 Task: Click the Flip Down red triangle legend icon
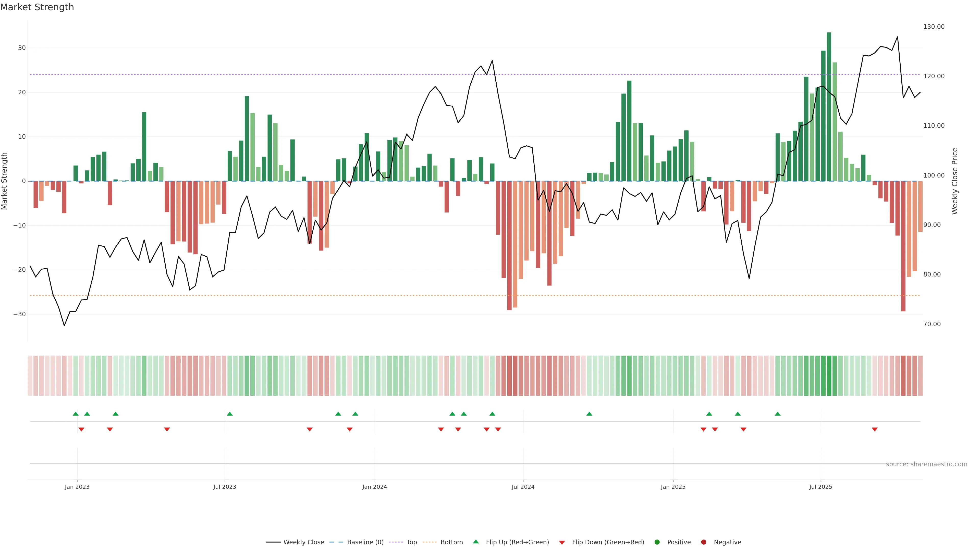pyautogui.click(x=562, y=542)
